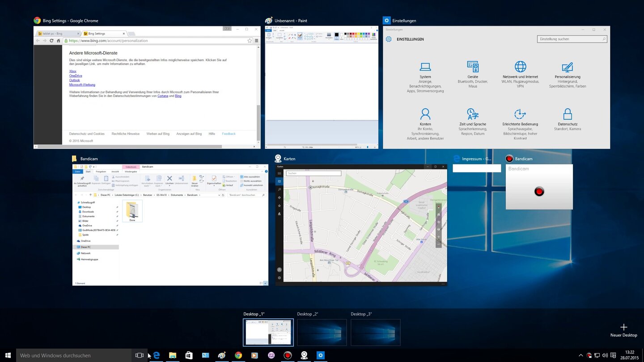Select Dieser PC in Explorer navigation pane
Screen dimensions: 644x362
[x=96, y=247]
